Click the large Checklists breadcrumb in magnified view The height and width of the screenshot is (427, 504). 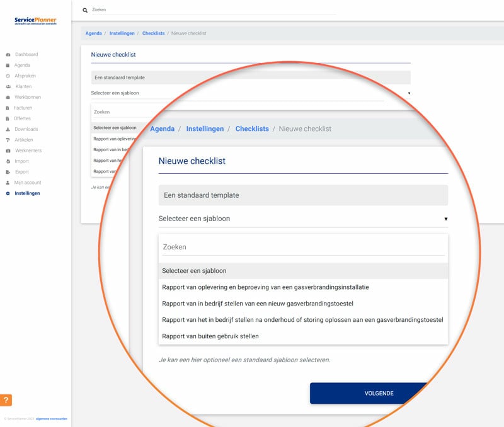[x=252, y=129]
